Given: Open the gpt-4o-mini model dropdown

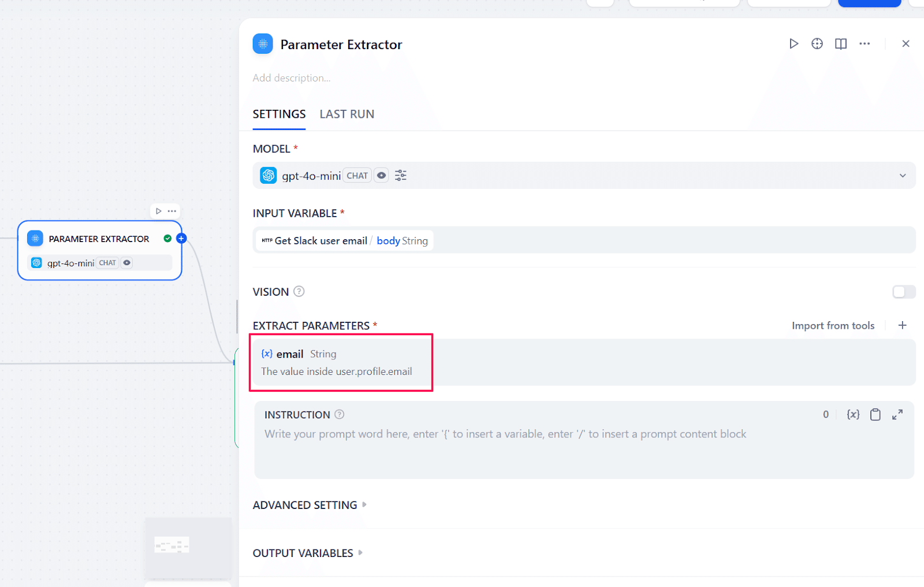Looking at the screenshot, I should click(583, 176).
